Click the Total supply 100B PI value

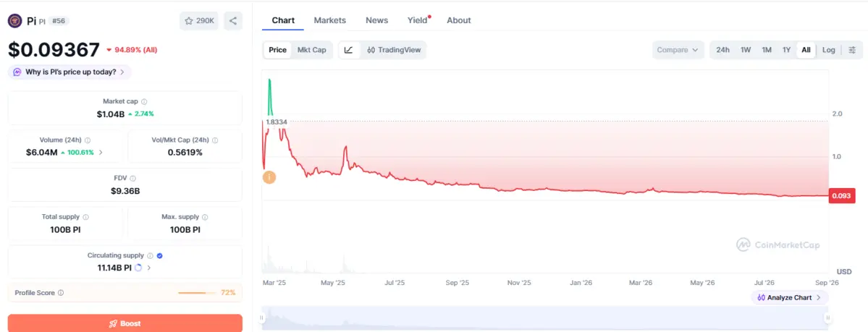coord(65,229)
